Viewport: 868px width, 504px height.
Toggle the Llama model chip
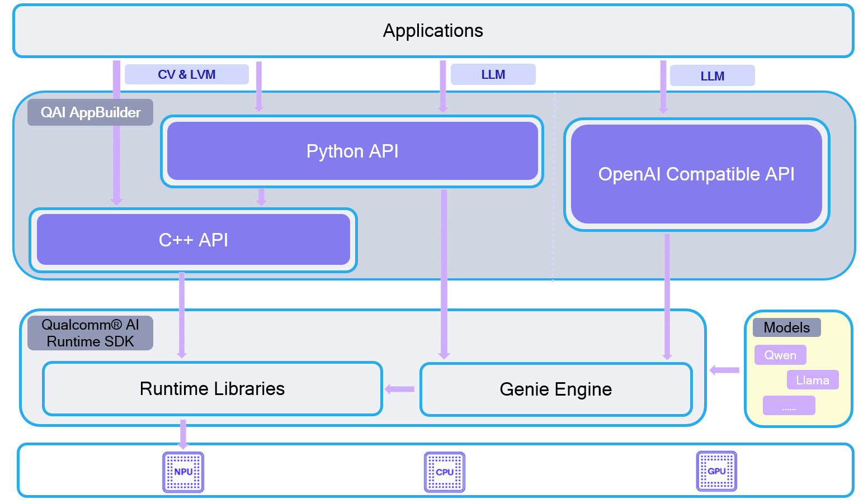[x=813, y=380]
